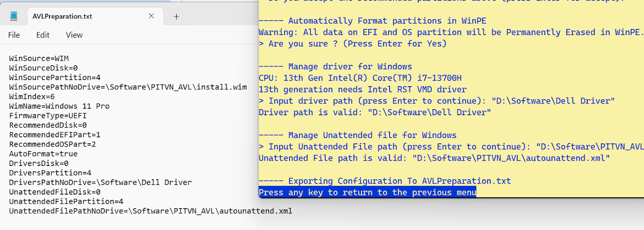Image resolution: width=644 pixels, height=230 pixels.
Task: Click the highlighted 'Press any key' console prompt
Action: (x=367, y=193)
